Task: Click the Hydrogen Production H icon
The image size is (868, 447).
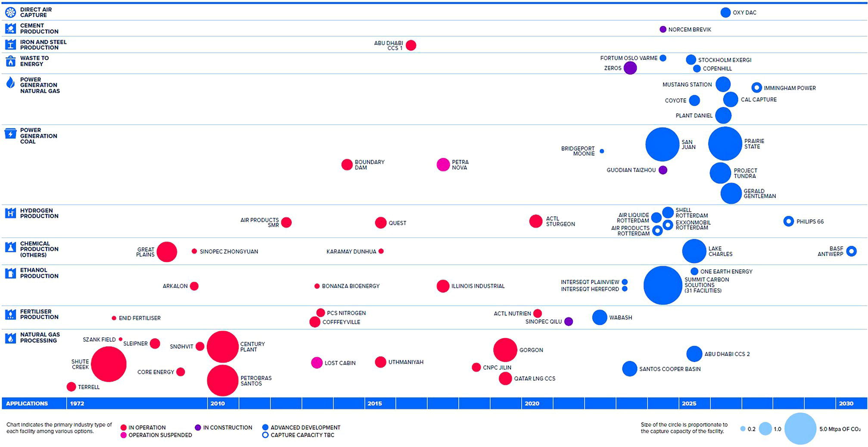Action: pyautogui.click(x=10, y=213)
